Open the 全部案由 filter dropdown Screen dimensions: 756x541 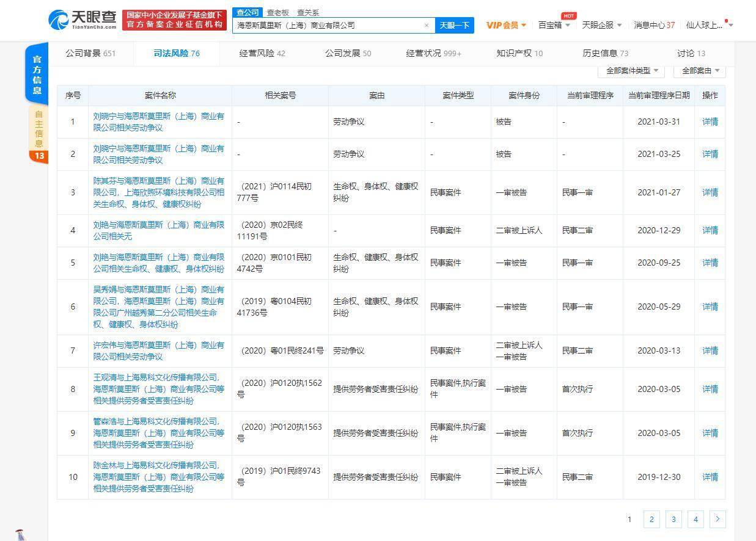[x=700, y=71]
